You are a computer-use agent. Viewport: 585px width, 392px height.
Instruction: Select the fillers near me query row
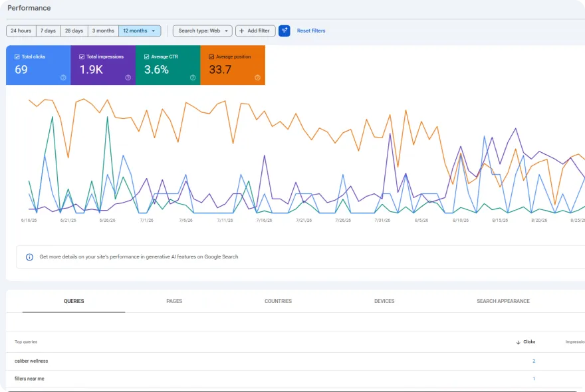(295, 379)
